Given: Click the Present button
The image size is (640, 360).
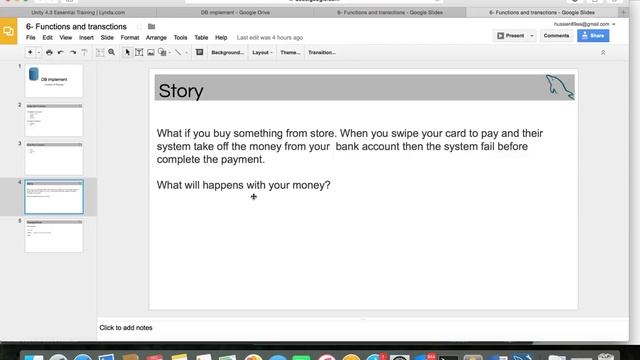Looking at the screenshot, I should tap(510, 36).
